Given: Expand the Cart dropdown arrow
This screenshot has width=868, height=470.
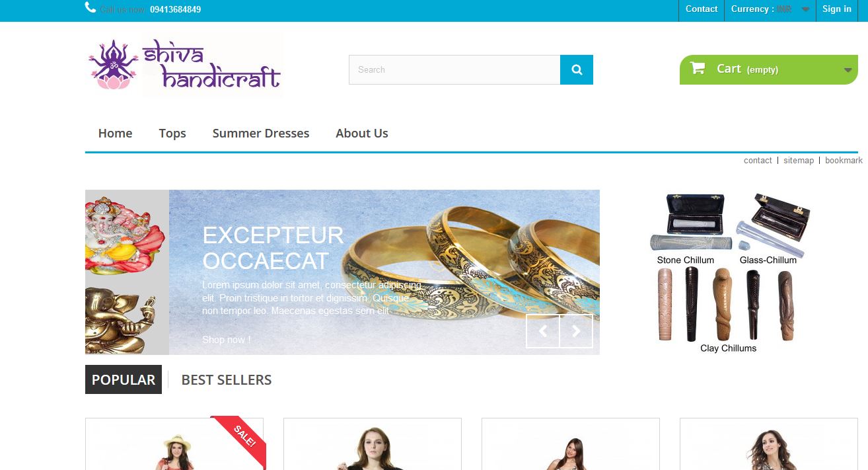Looking at the screenshot, I should click(x=848, y=70).
